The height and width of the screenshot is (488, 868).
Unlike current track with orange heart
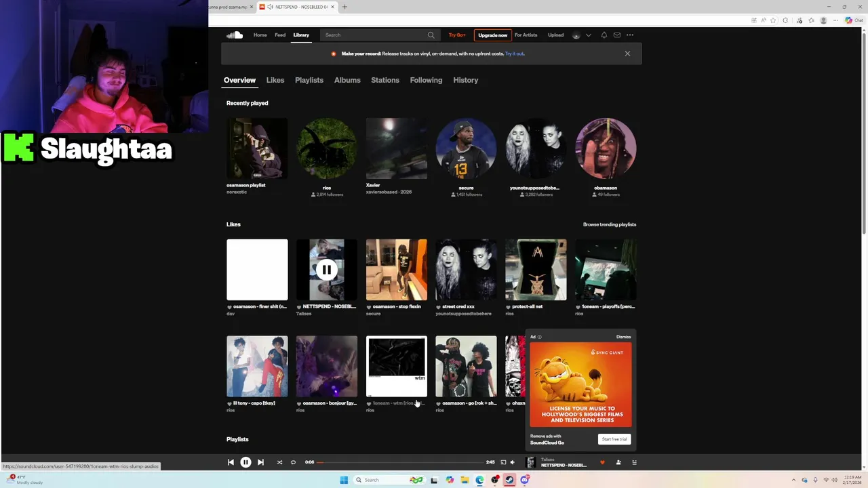(x=602, y=462)
